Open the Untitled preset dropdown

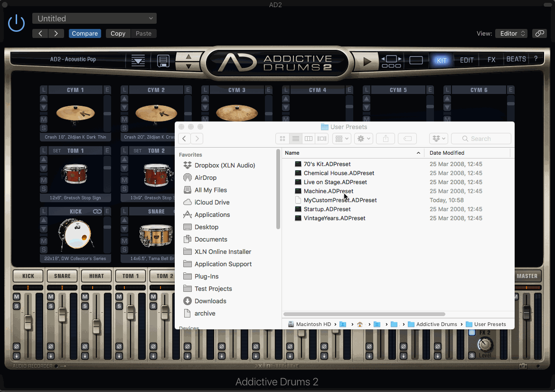click(94, 19)
